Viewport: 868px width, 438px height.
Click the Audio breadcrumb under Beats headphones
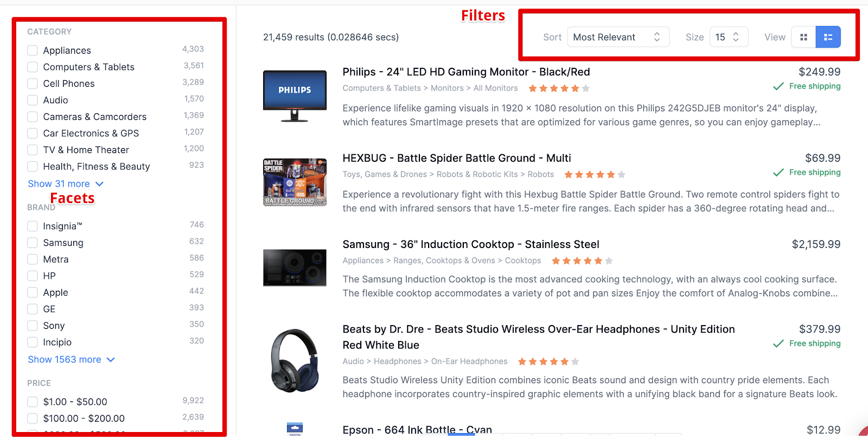click(353, 361)
